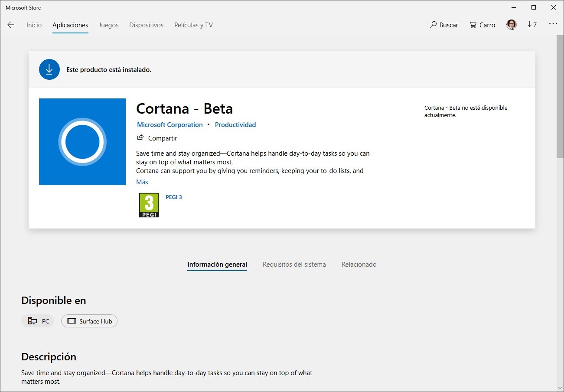Check downloads using the arrow icon showing 7
The height and width of the screenshot is (392, 564).
click(532, 25)
